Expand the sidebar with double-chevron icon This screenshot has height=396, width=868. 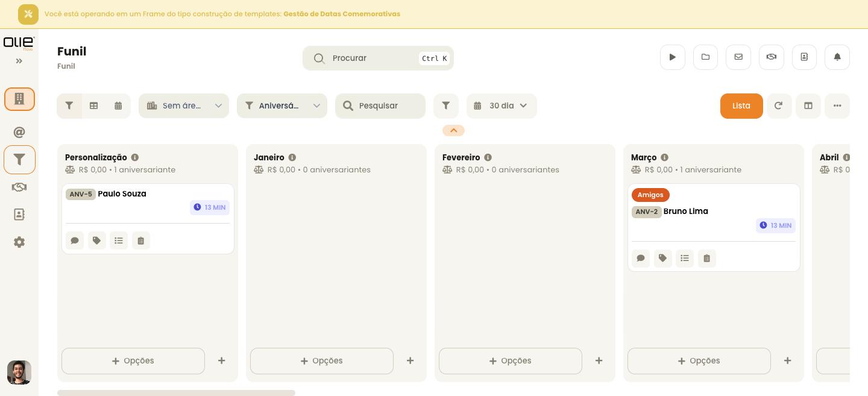(19, 61)
